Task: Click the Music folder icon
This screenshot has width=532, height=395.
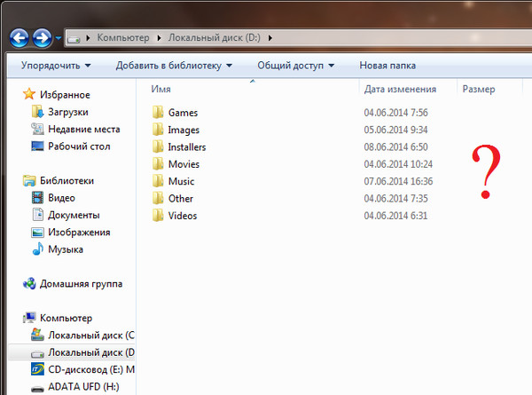Action: tap(158, 181)
